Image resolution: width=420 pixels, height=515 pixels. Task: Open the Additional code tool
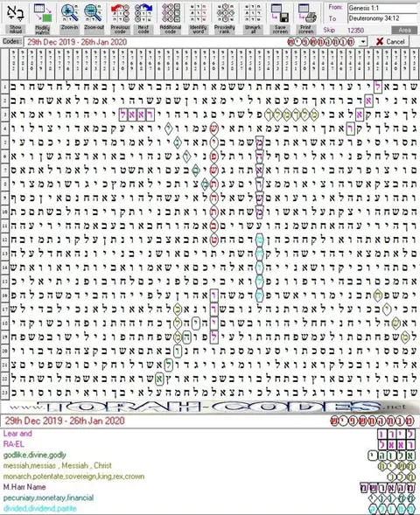point(171,17)
